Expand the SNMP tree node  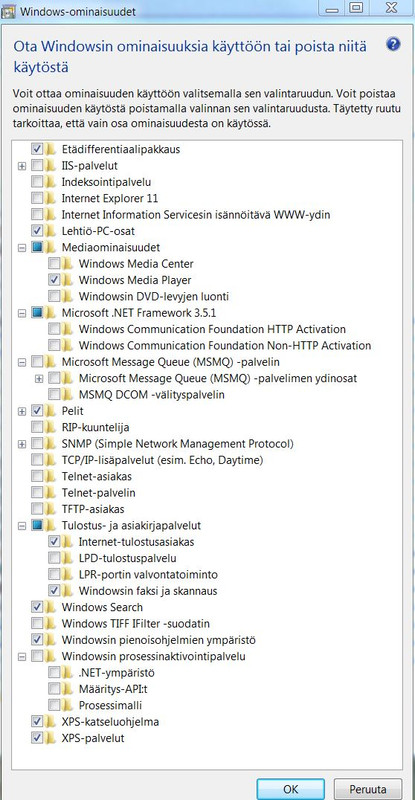[x=21, y=444]
